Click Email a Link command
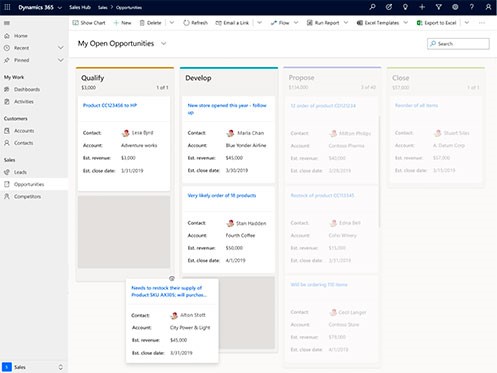The height and width of the screenshot is (373, 497). click(232, 23)
